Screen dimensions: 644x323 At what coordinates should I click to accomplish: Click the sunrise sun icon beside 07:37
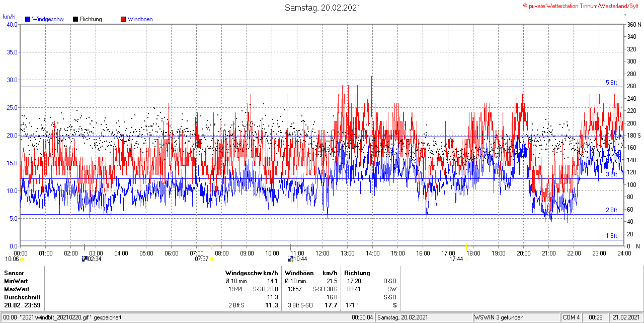(x=212, y=259)
